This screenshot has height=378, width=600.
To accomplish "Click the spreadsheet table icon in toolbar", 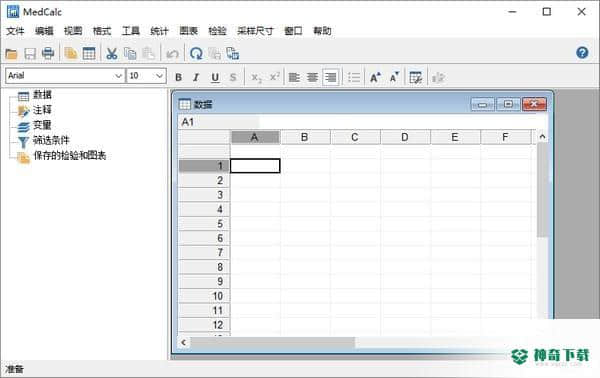I will [x=89, y=54].
